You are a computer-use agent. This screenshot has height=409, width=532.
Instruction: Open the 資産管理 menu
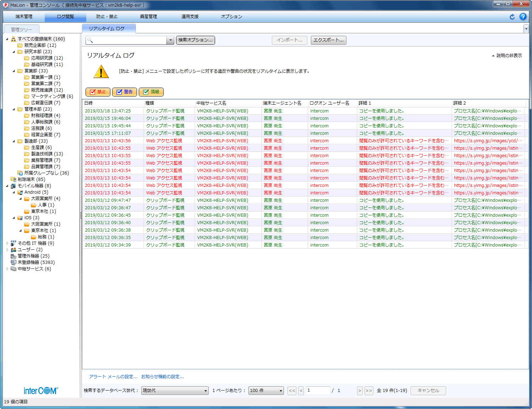148,17
